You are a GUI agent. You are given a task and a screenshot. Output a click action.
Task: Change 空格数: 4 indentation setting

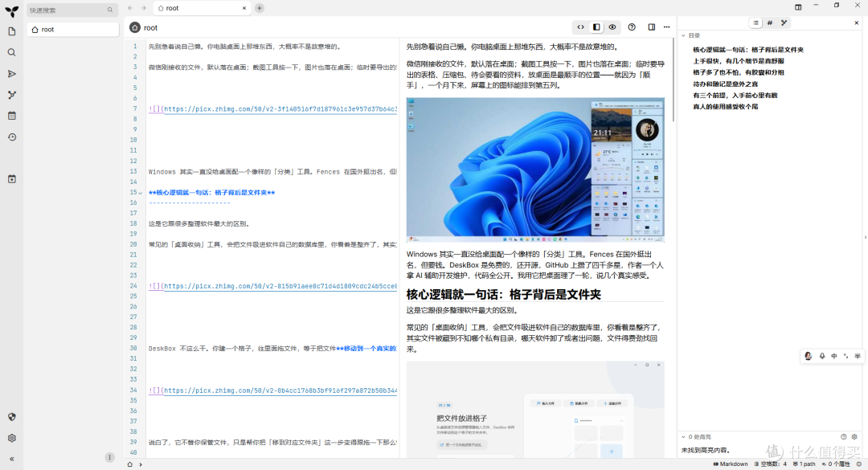(x=771, y=464)
